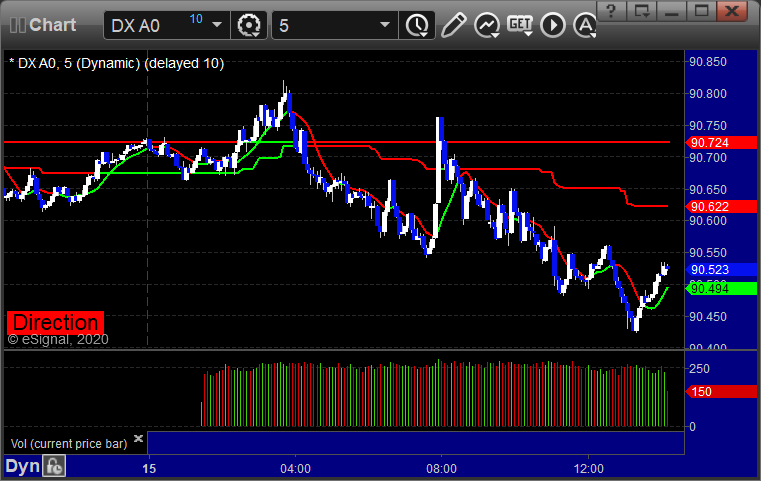Click the 08:00 time axis label
Screen dimensions: 761x481
click(441, 469)
